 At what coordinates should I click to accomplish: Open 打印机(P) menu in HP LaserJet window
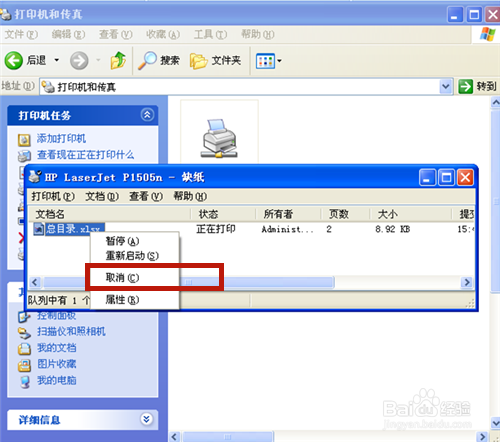(53, 196)
